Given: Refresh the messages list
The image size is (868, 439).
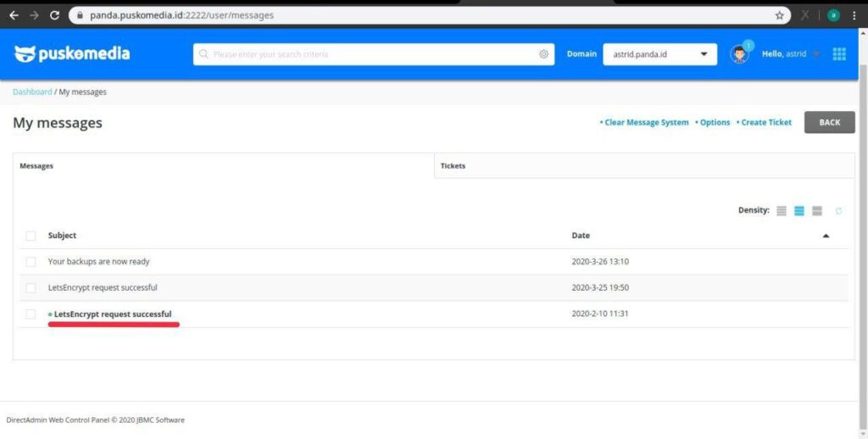Looking at the screenshot, I should coord(839,210).
